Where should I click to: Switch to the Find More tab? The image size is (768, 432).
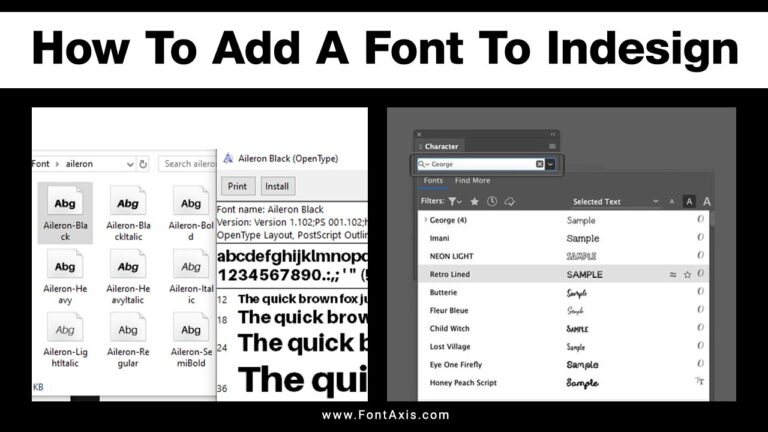point(472,181)
